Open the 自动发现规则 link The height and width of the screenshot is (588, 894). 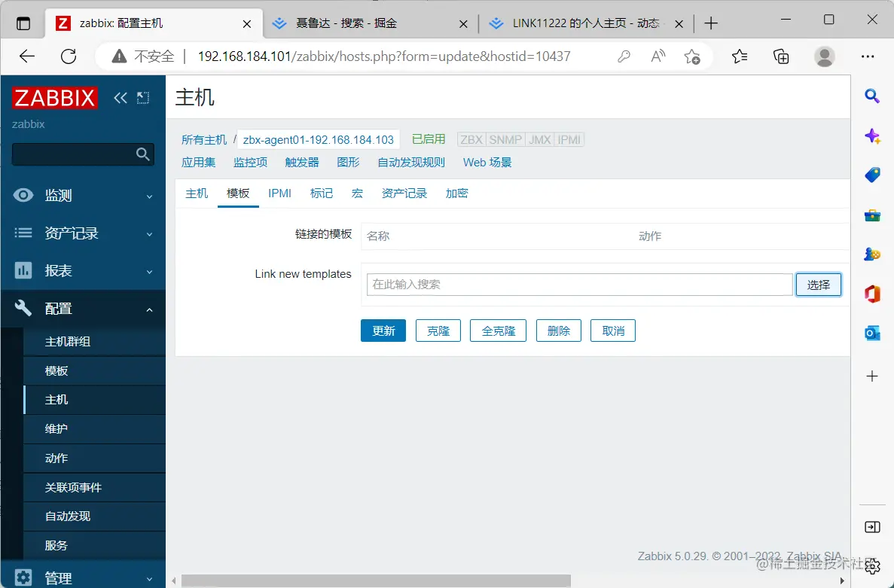click(411, 163)
